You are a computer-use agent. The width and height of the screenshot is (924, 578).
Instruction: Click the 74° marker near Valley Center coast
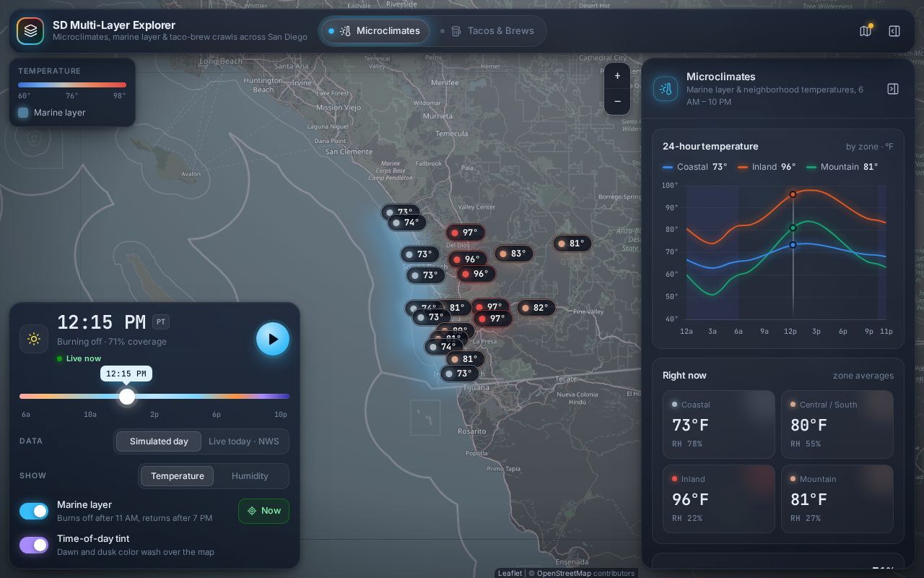(x=406, y=223)
